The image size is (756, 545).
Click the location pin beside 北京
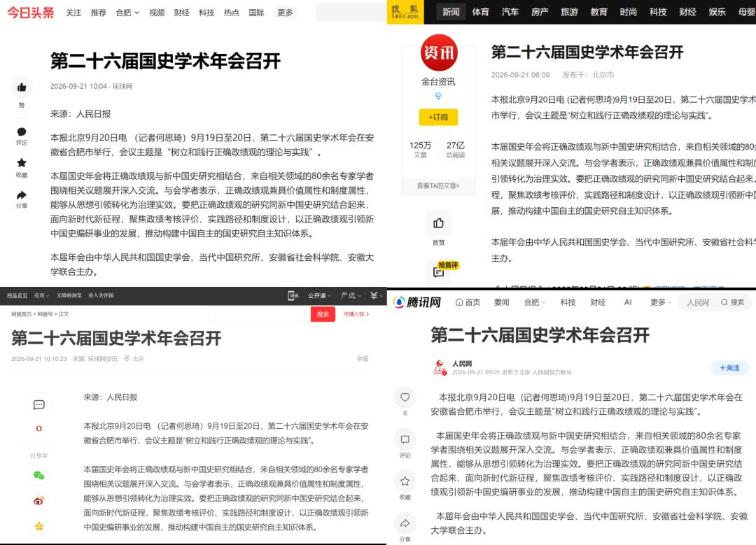[127, 358]
